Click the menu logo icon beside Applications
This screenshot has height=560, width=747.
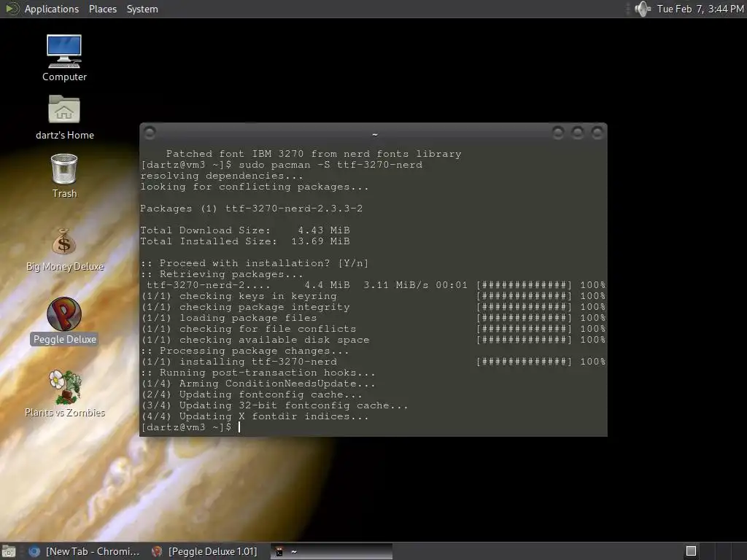click(x=12, y=9)
